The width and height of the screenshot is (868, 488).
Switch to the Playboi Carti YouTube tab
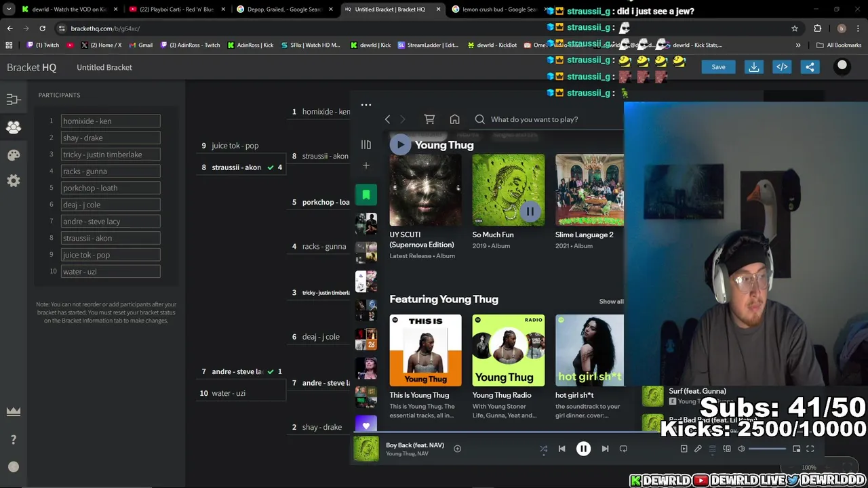[x=176, y=9]
